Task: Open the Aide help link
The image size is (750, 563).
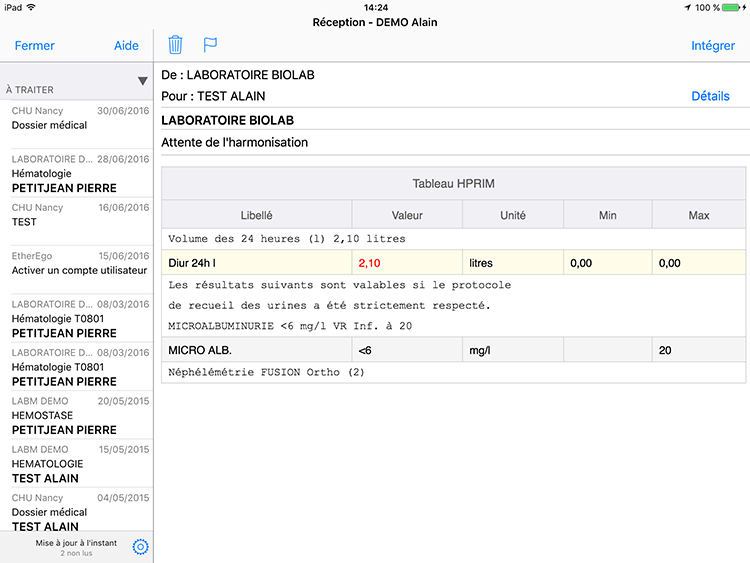Action: click(x=126, y=46)
